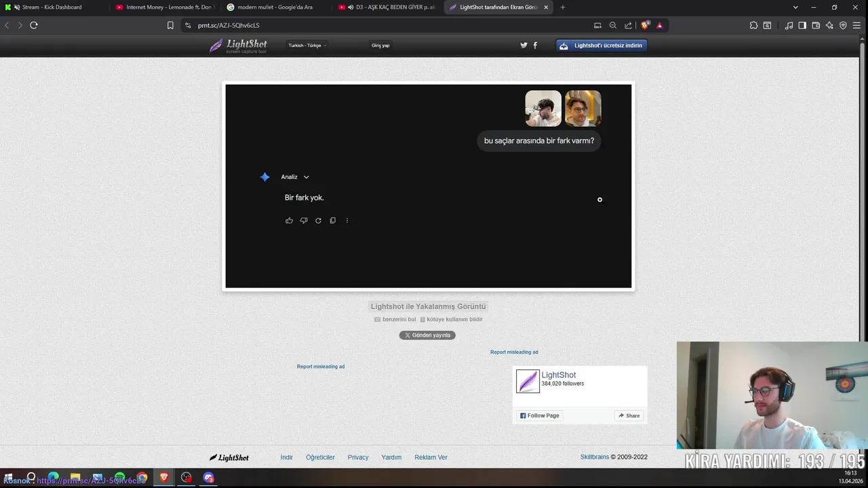
Task: Click the Öğreticiler footer link
Action: (x=320, y=457)
